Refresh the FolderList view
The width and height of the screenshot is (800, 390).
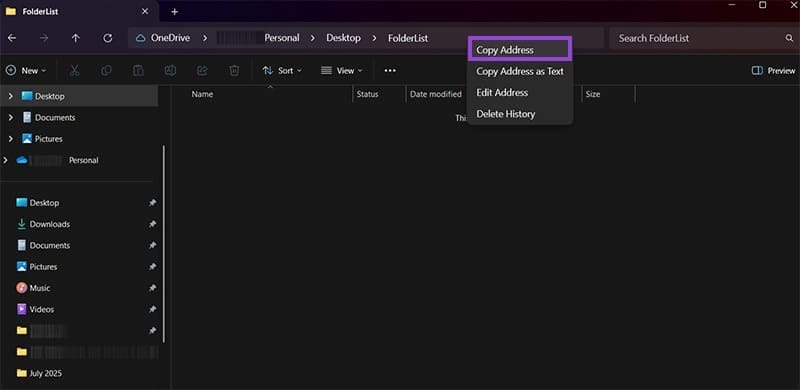(108, 38)
